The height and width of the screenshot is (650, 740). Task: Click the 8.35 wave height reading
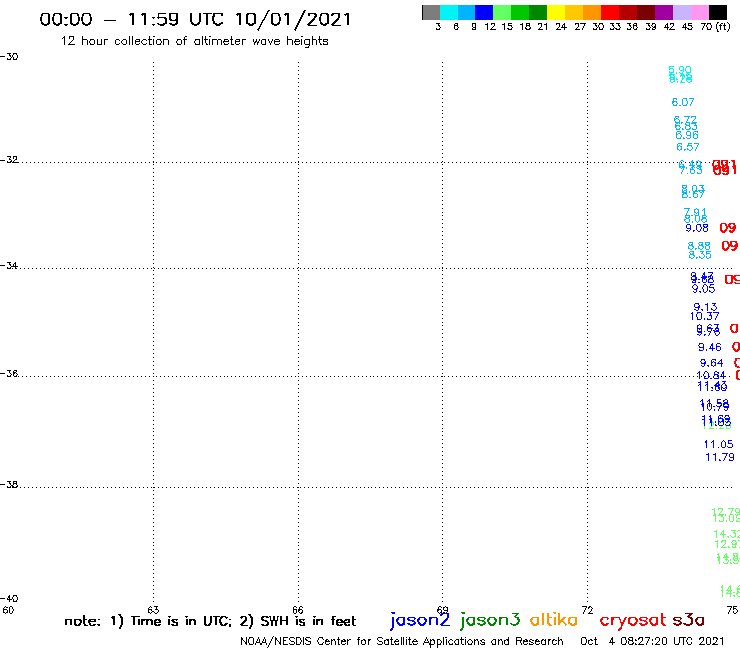700,255
